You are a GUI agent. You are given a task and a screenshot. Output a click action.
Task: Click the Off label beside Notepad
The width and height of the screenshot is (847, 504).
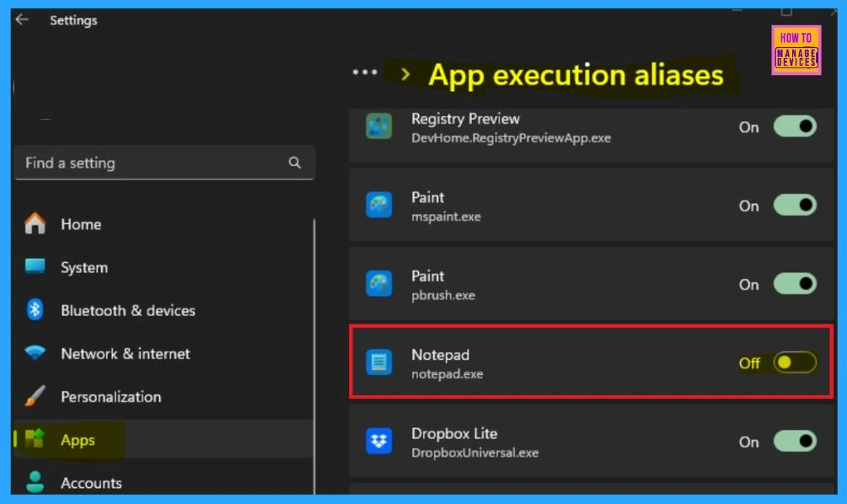click(x=749, y=363)
